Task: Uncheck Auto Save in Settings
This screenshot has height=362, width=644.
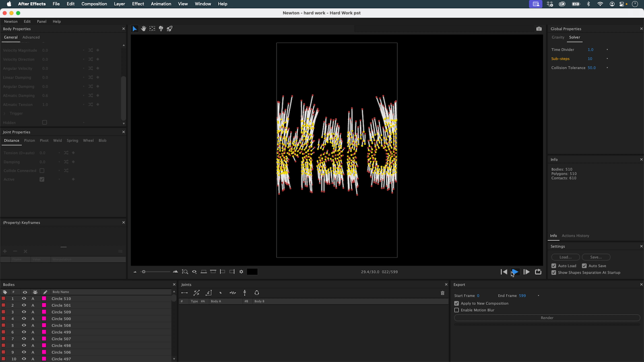Action: [584, 266]
